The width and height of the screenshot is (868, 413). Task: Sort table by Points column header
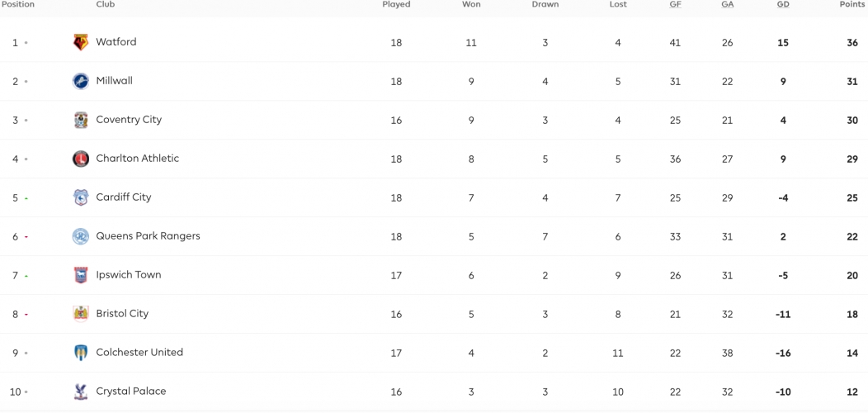point(852,4)
